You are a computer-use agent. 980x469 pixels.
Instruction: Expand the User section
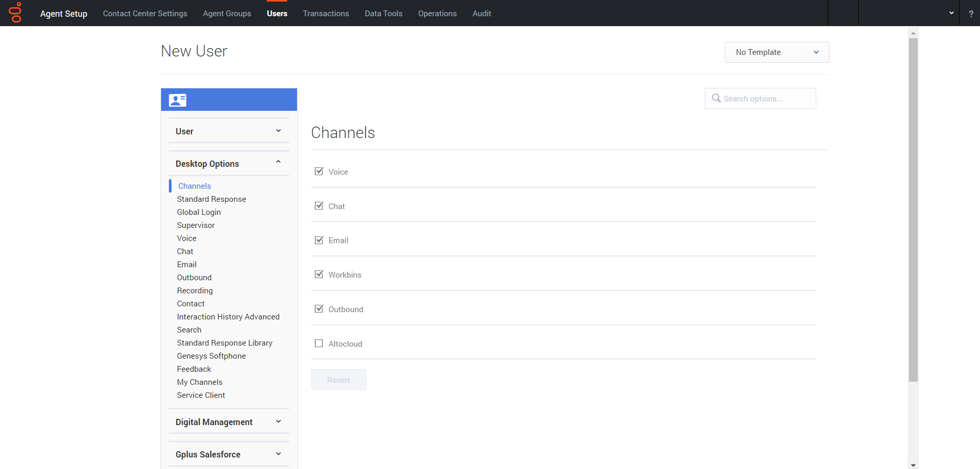coord(229,131)
